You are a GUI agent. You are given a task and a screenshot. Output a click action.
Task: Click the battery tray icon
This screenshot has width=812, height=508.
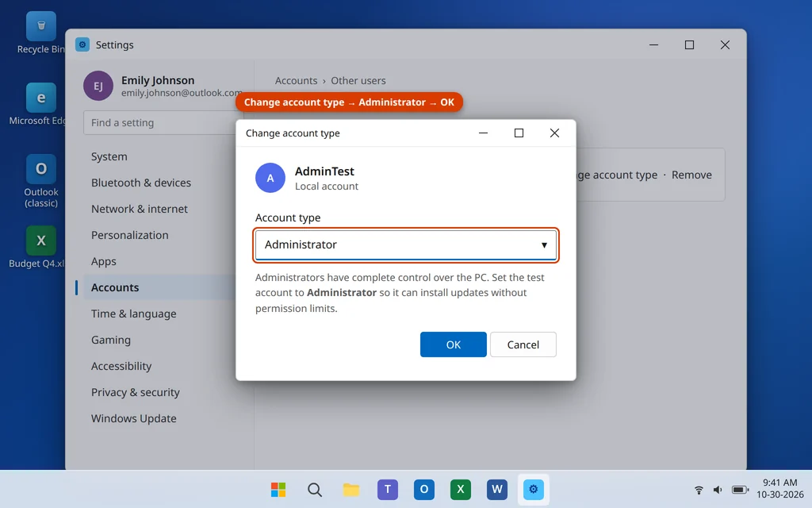(x=740, y=490)
